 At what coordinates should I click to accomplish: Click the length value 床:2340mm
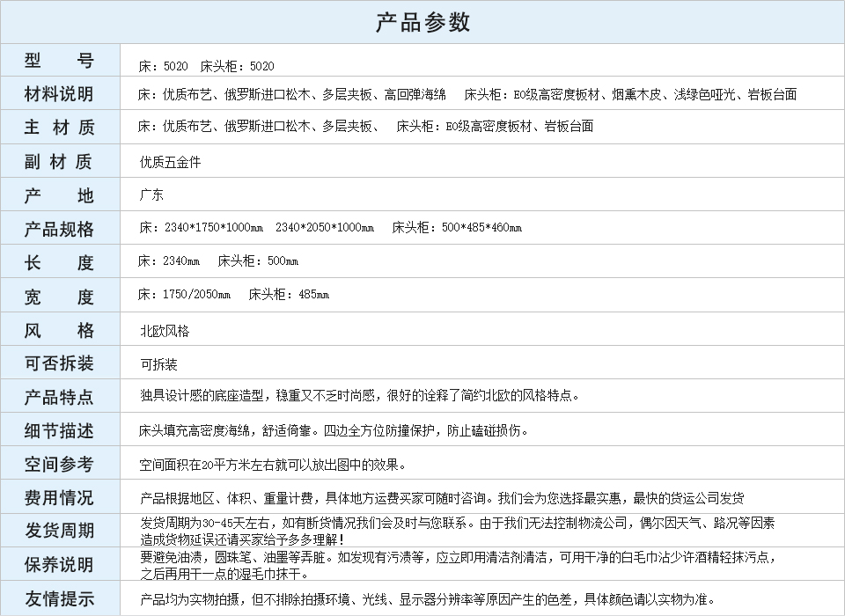169,260
